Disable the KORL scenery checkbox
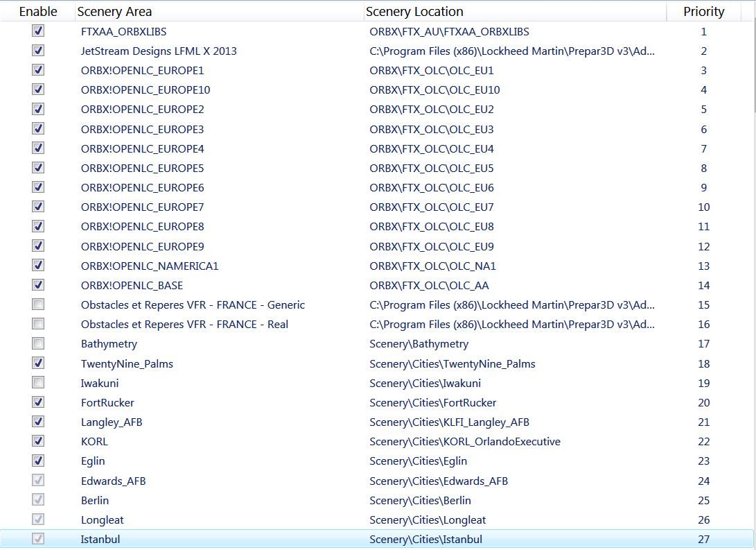Viewport: 756px width, 550px height. tap(38, 440)
